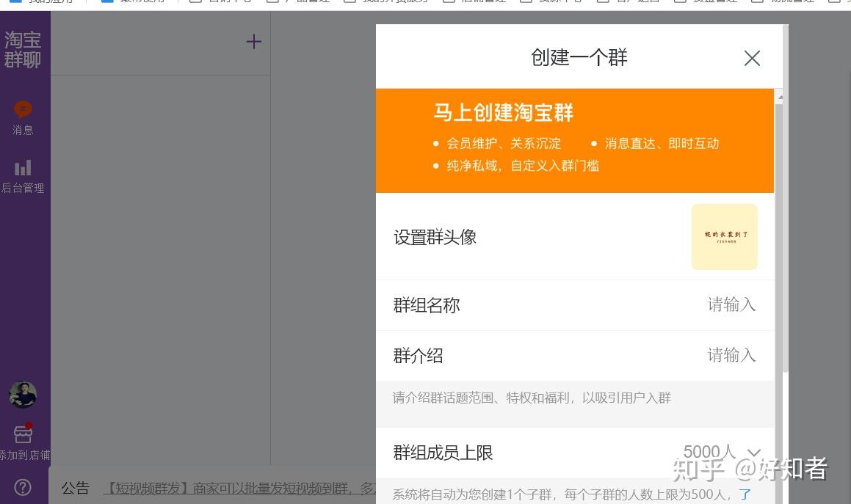
Task: Open 后台管理 backend management
Action: click(23, 177)
